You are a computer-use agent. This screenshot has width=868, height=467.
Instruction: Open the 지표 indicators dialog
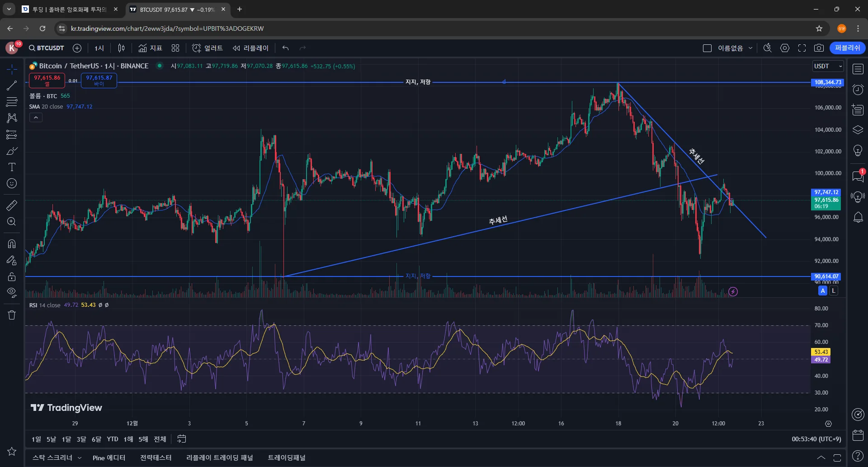150,48
